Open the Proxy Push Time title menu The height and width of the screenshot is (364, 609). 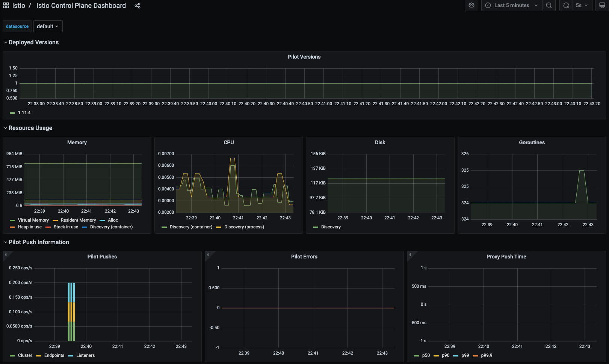(x=506, y=257)
